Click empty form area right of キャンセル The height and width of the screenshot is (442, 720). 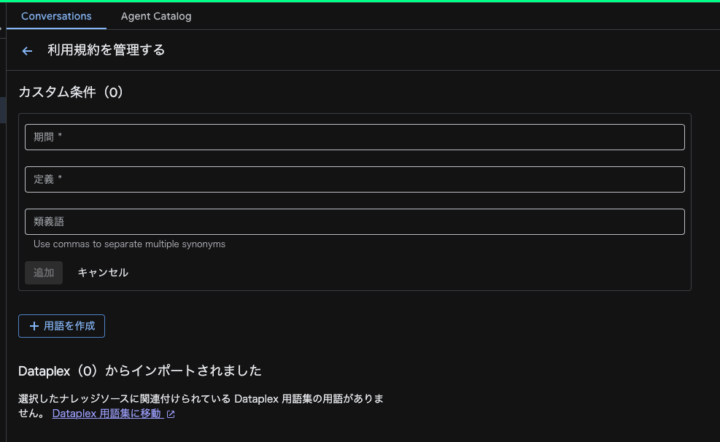point(400,272)
